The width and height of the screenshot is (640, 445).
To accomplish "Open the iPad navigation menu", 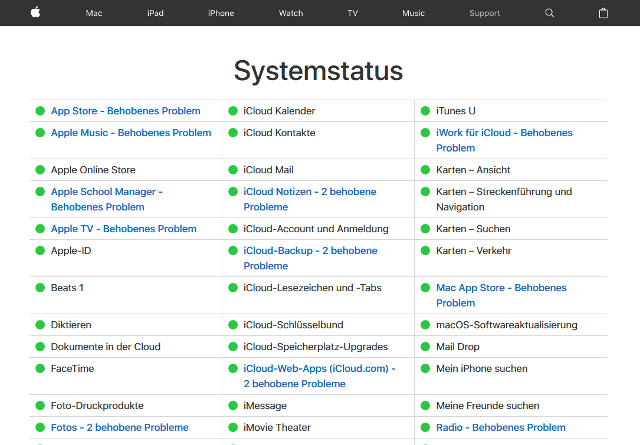I will (x=155, y=13).
